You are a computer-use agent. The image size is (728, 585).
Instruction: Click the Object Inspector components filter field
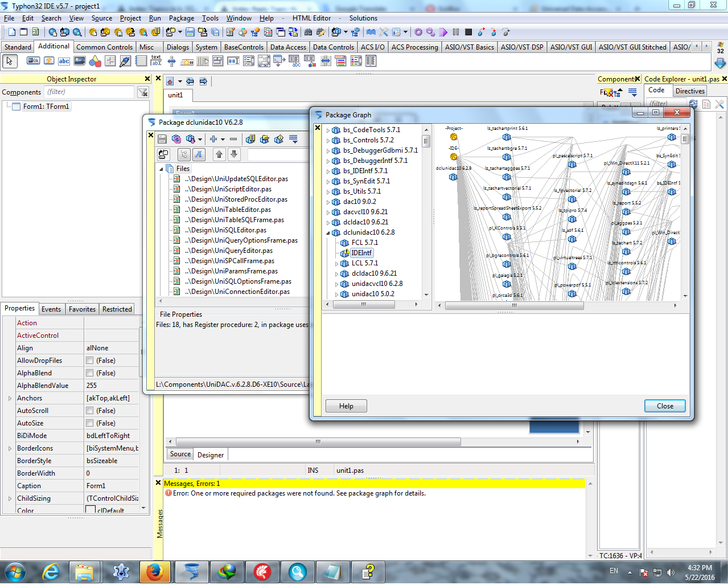click(89, 92)
